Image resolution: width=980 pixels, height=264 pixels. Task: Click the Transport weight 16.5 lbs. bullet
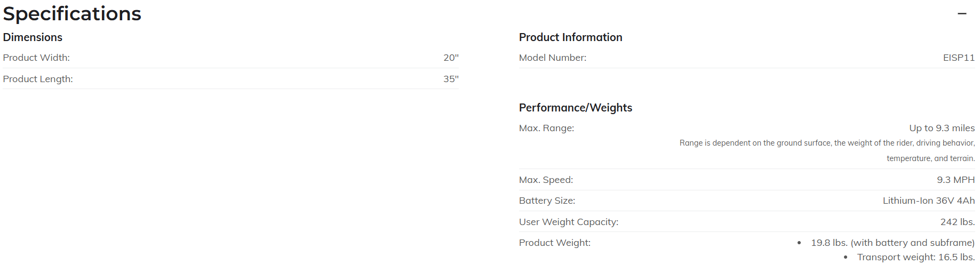click(x=915, y=257)
